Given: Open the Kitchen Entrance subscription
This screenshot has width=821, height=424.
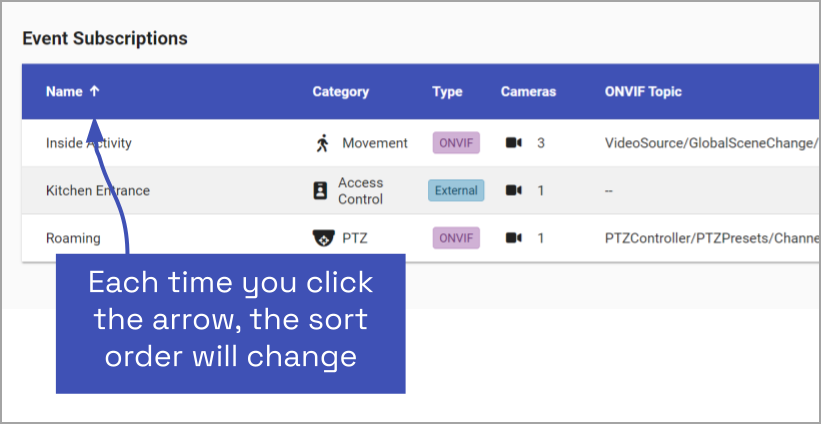Looking at the screenshot, I should click(97, 190).
